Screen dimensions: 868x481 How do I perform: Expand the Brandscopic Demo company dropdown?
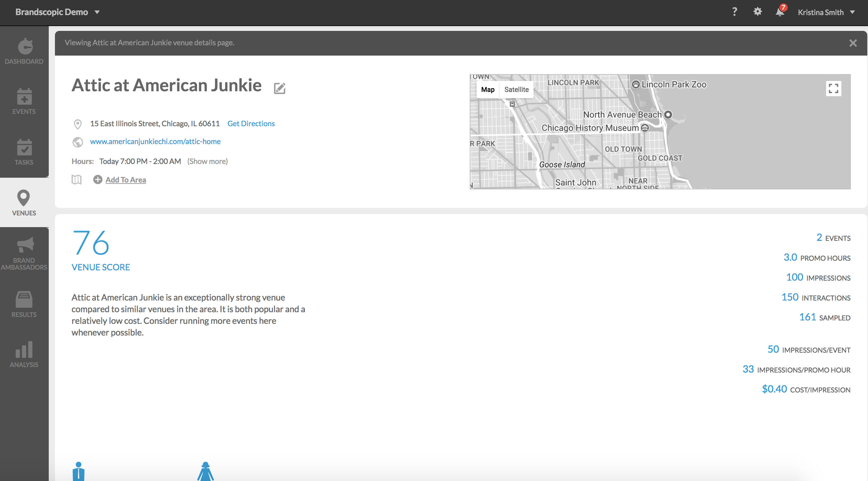tap(58, 12)
